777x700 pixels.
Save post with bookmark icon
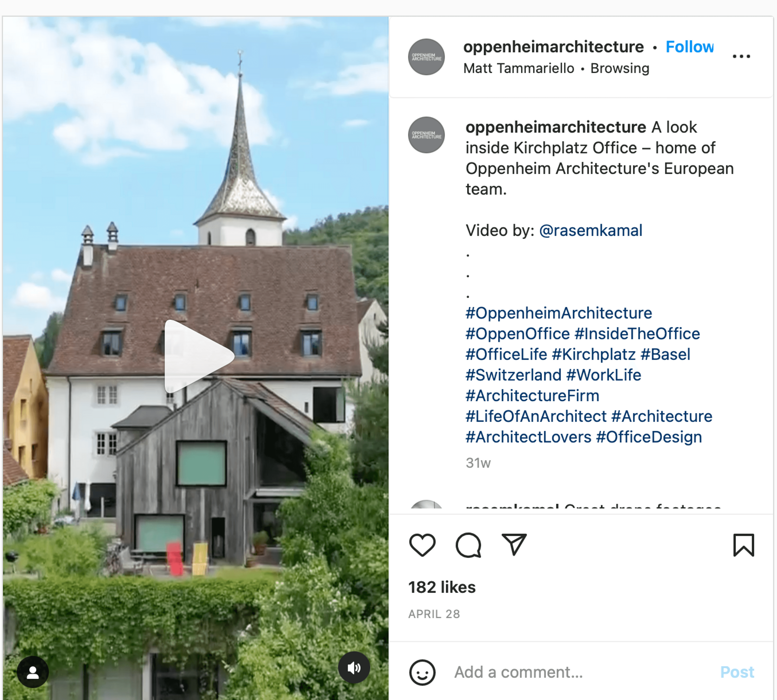point(744,545)
